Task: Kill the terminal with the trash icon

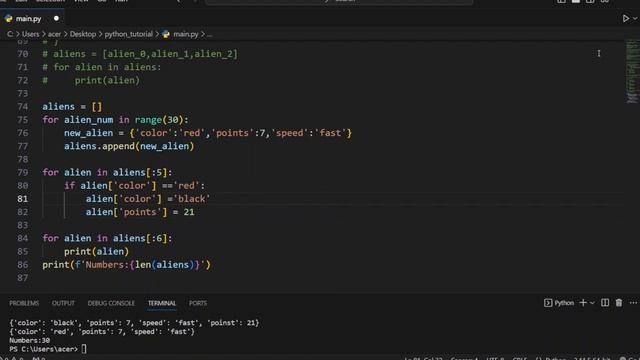Action: point(619,303)
